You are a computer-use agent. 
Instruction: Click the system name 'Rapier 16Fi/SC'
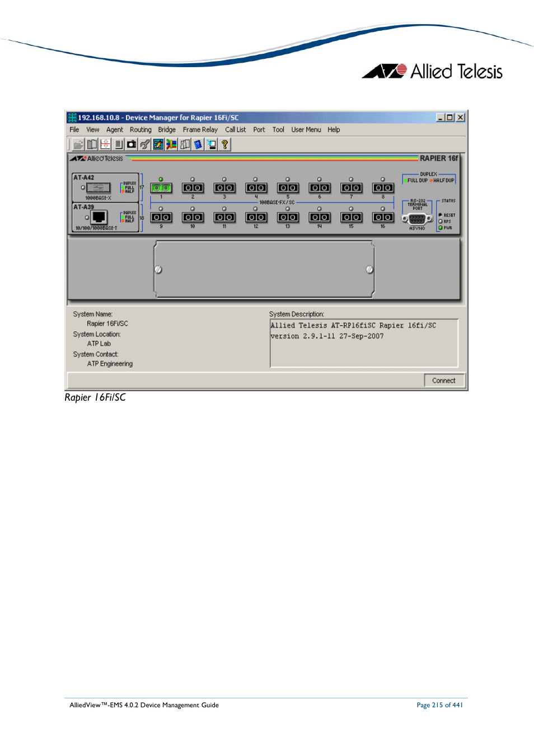pyautogui.click(x=107, y=323)
